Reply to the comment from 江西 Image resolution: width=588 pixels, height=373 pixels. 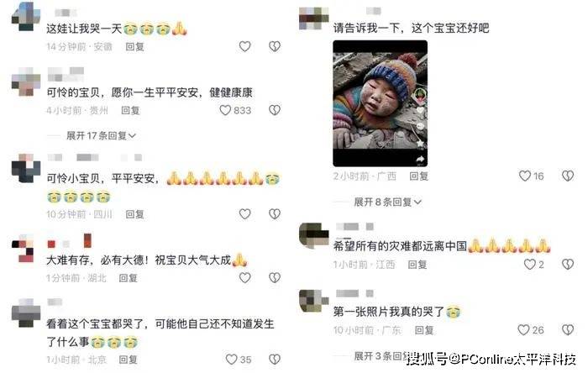[x=417, y=265]
